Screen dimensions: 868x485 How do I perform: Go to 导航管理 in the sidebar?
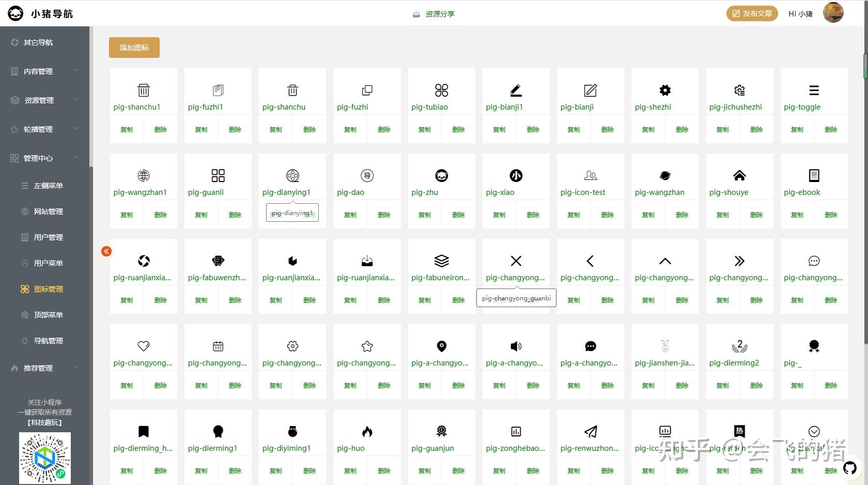point(44,341)
